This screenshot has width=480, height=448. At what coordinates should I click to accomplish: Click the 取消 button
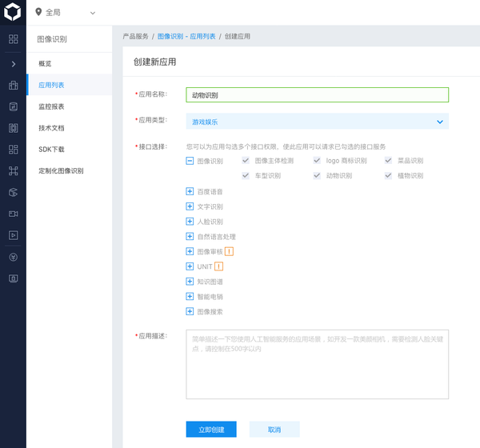pos(274,430)
